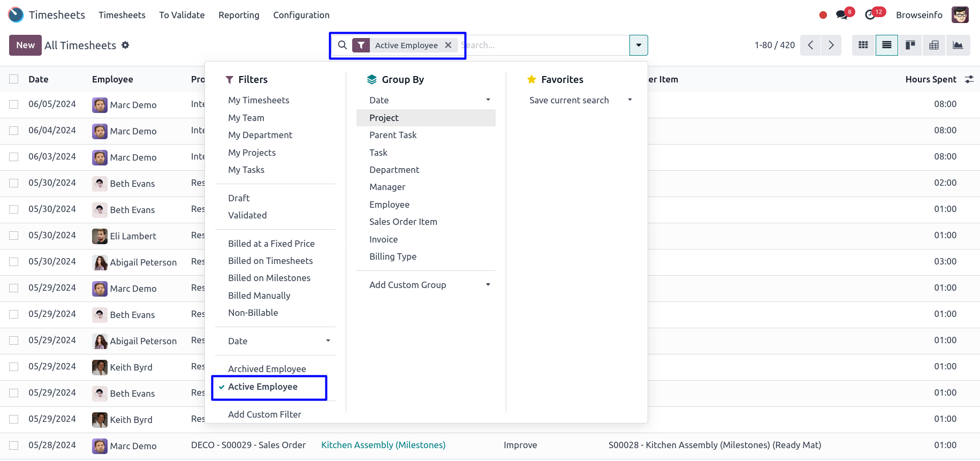Toggle select-all checkbox in header

[x=14, y=79]
